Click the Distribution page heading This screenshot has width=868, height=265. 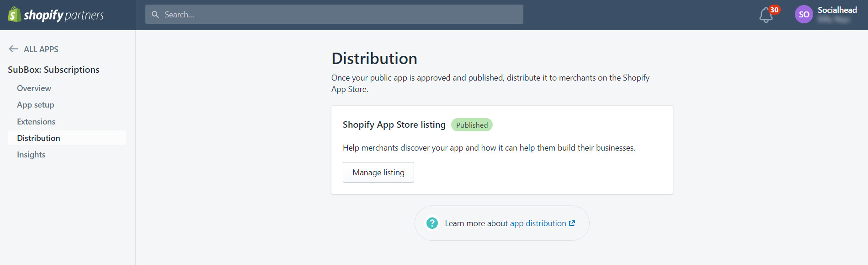point(374,59)
